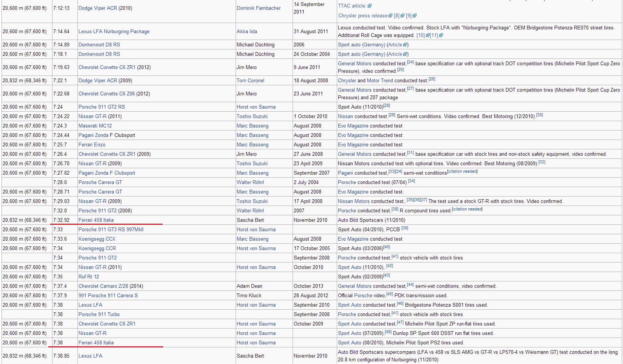The height and width of the screenshot is (364, 623).
Task: Click 'Sascha Bert' in the 7:32.92 row
Action: tap(250, 220)
